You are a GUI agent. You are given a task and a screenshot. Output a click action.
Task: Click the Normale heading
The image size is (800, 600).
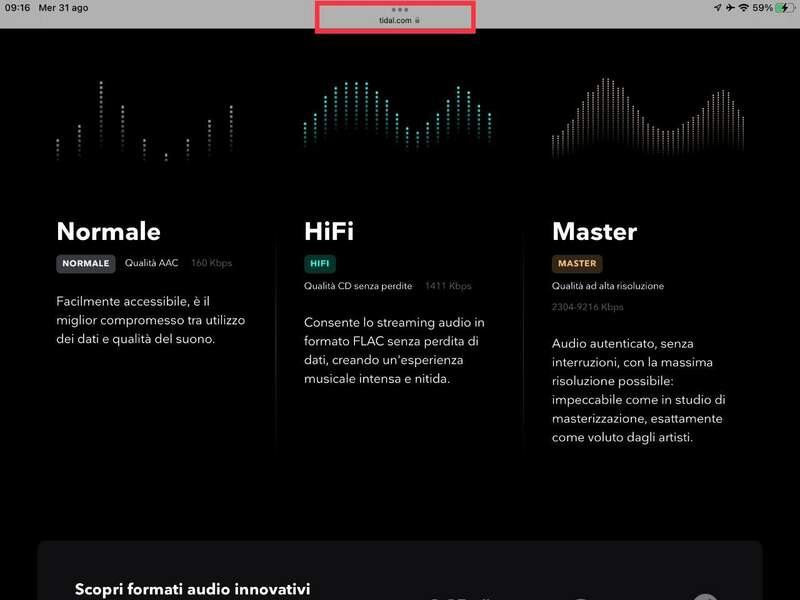pos(108,231)
